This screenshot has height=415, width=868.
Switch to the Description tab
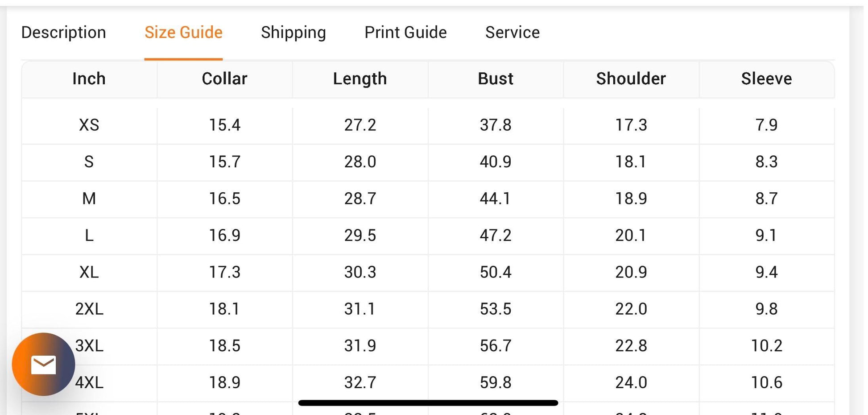(64, 33)
